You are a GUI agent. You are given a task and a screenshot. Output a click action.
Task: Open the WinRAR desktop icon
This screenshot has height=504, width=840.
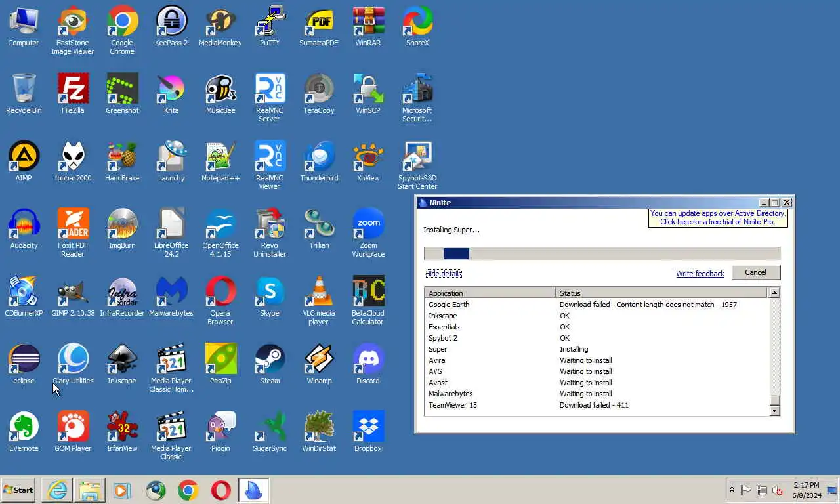368,26
